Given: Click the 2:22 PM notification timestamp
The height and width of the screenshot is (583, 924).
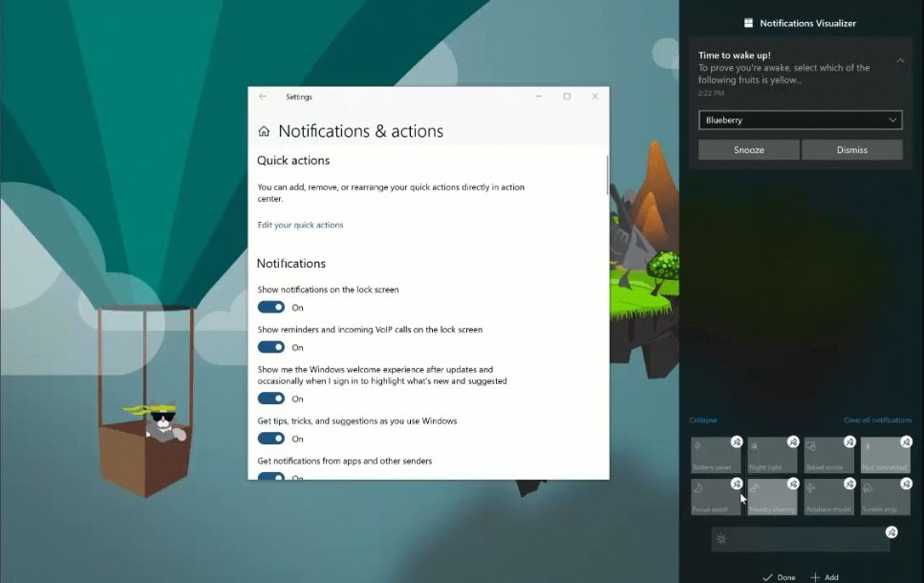Looking at the screenshot, I should 711,93.
